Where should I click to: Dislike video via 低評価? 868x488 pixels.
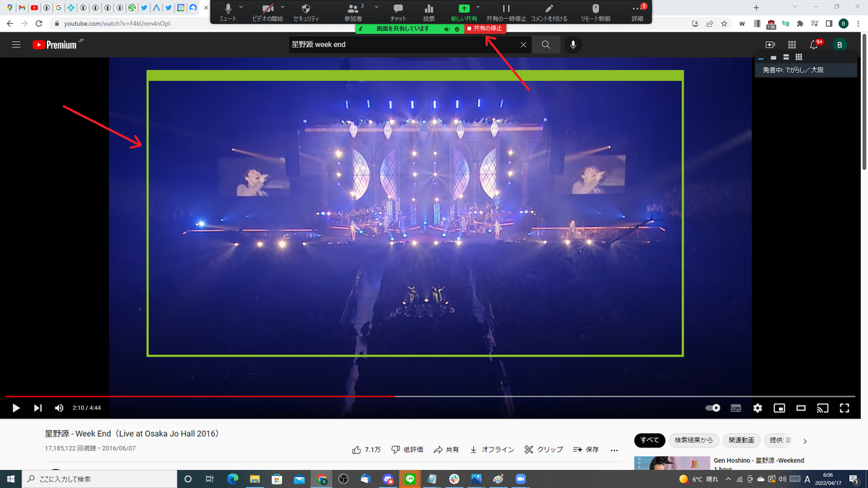pos(407,449)
